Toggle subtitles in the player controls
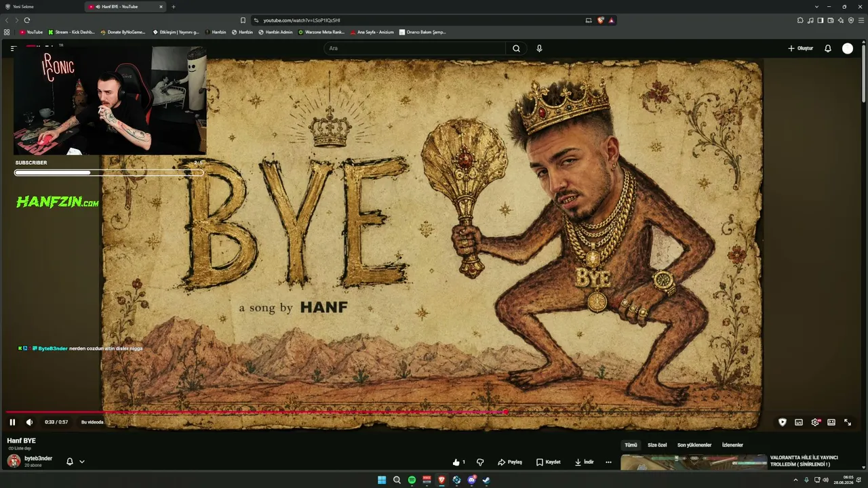Image resolution: width=868 pixels, height=488 pixels. point(799,422)
